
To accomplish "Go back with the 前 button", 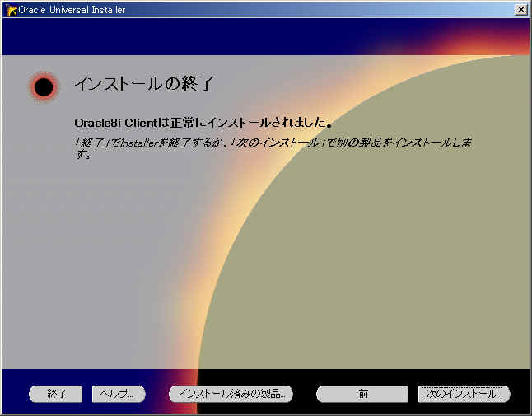I will pos(362,394).
